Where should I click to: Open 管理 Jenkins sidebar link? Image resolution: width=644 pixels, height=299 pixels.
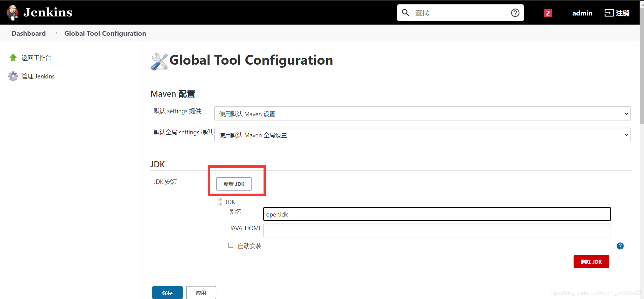[x=38, y=76]
